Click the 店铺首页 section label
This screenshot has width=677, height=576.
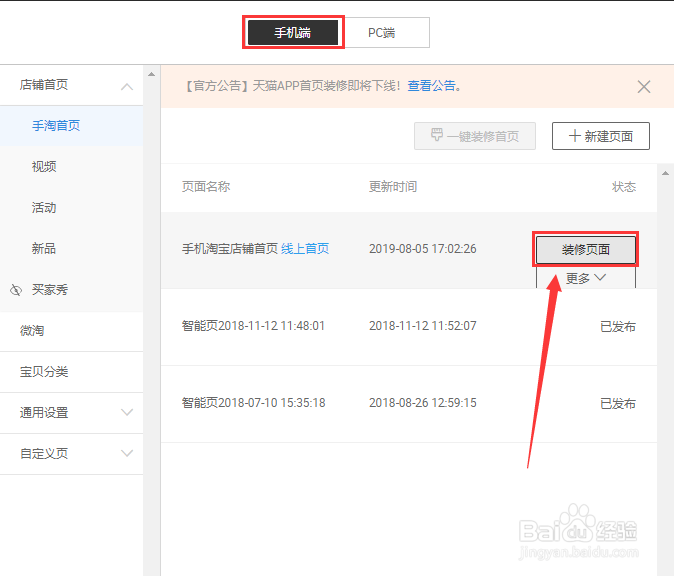(44, 85)
